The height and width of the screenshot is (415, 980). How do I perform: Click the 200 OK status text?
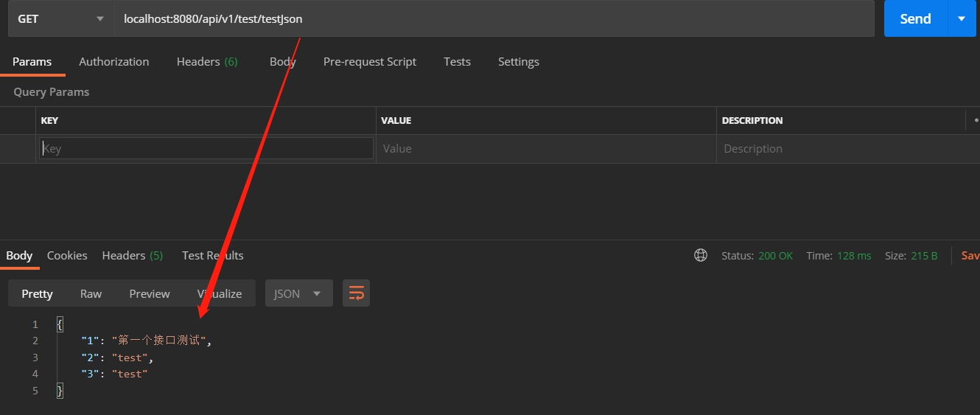776,256
